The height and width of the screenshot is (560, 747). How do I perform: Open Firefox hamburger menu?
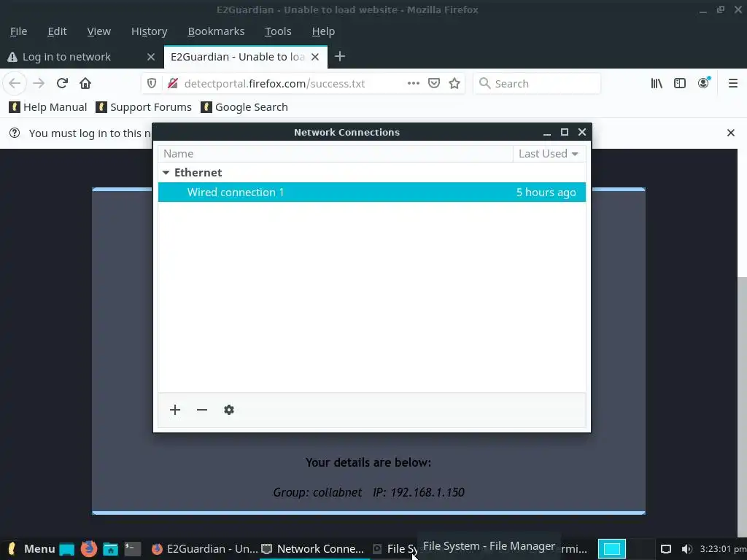pos(732,83)
